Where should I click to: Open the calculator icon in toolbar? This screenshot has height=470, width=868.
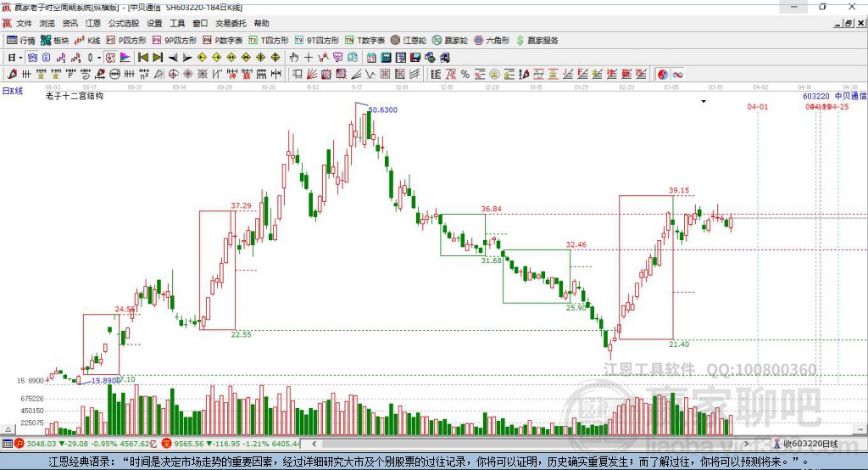click(x=386, y=57)
